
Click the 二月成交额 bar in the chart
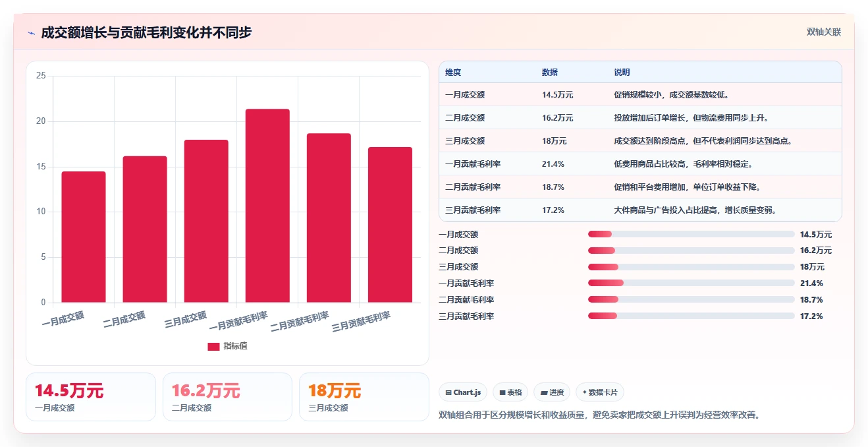pyautogui.click(x=145, y=229)
